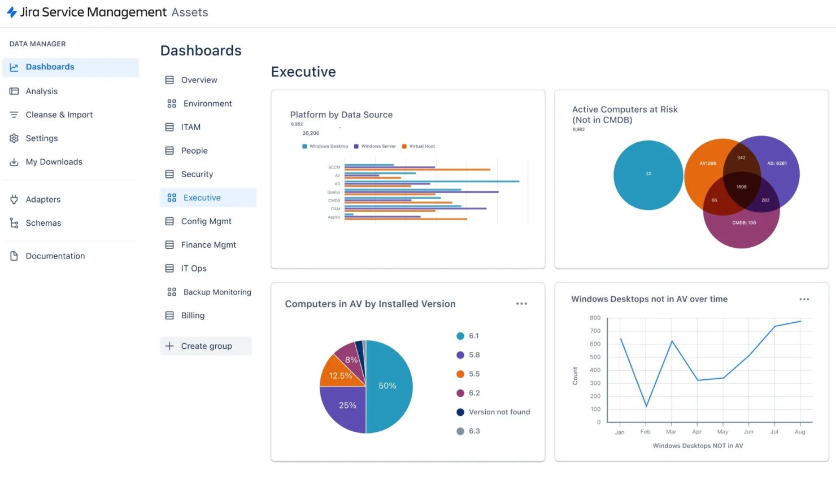Screen dimensions: 836x504
Task: Click the Overview list icon
Action: [x=169, y=80]
